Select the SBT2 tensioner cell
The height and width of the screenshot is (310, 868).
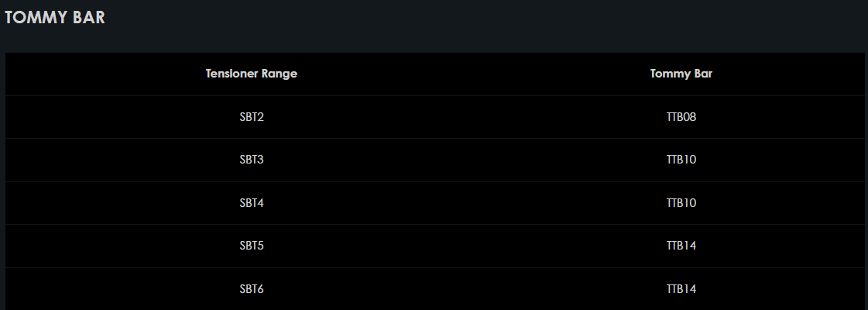click(x=252, y=117)
